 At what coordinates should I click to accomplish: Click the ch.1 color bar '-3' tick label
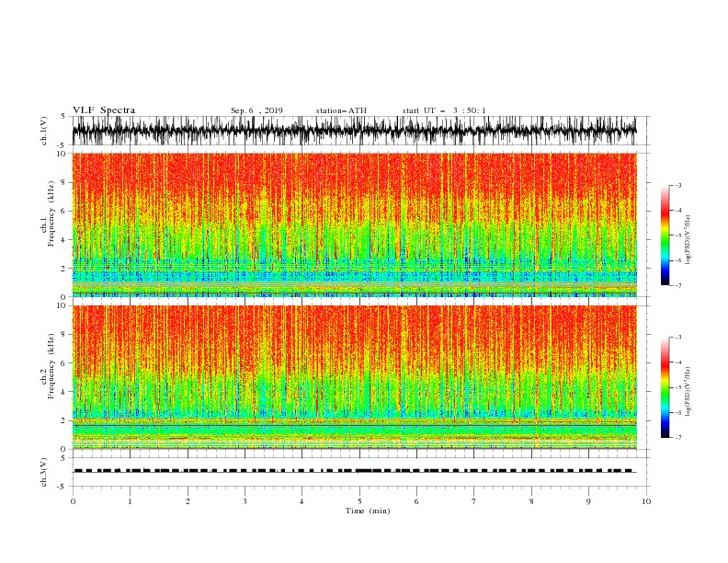coord(677,185)
